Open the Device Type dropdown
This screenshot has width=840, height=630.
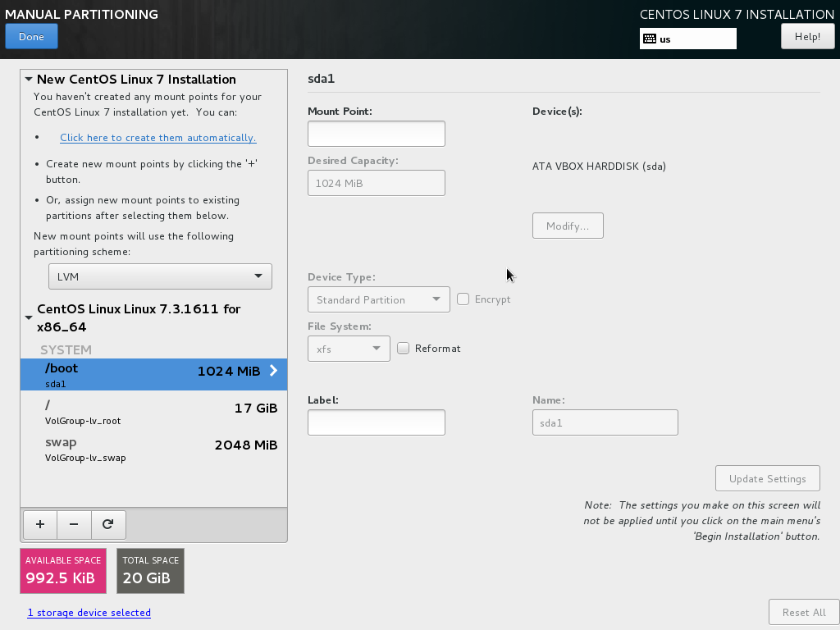tap(379, 299)
